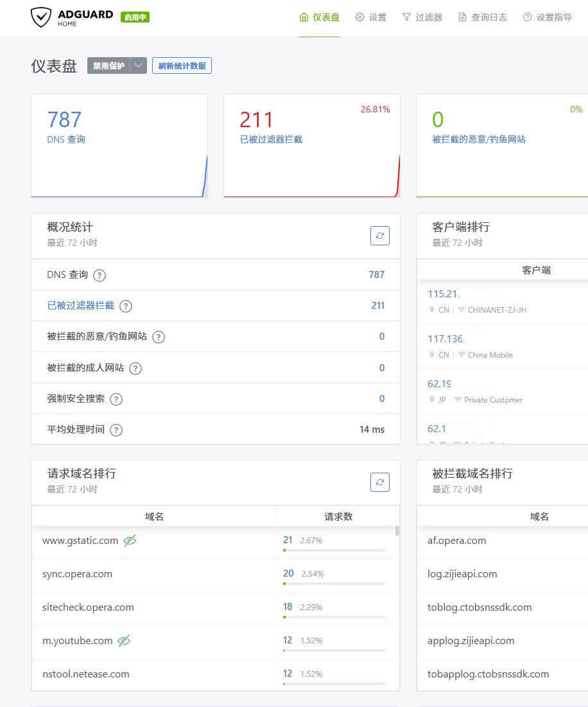588x707 pixels.
Task: Open the 211 已被过滤器拦截 card
Action: pyautogui.click(x=312, y=145)
